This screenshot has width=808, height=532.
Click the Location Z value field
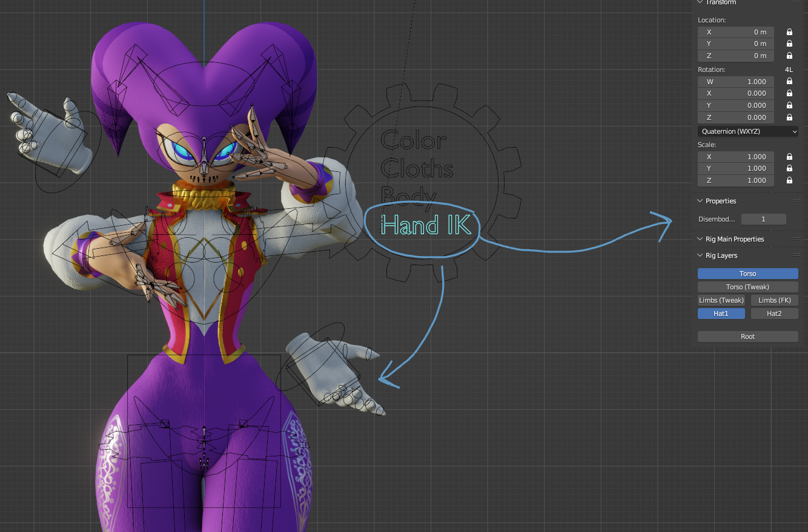coord(736,56)
